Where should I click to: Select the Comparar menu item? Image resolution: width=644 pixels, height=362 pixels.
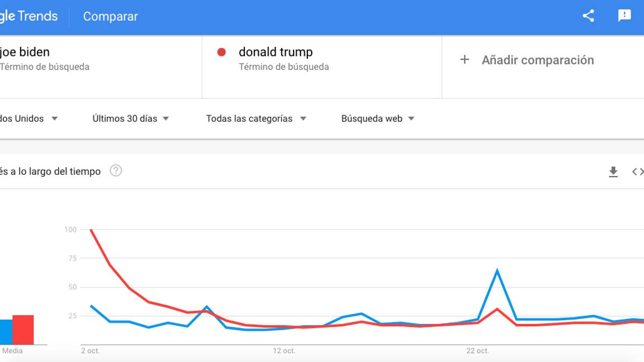coord(110,16)
